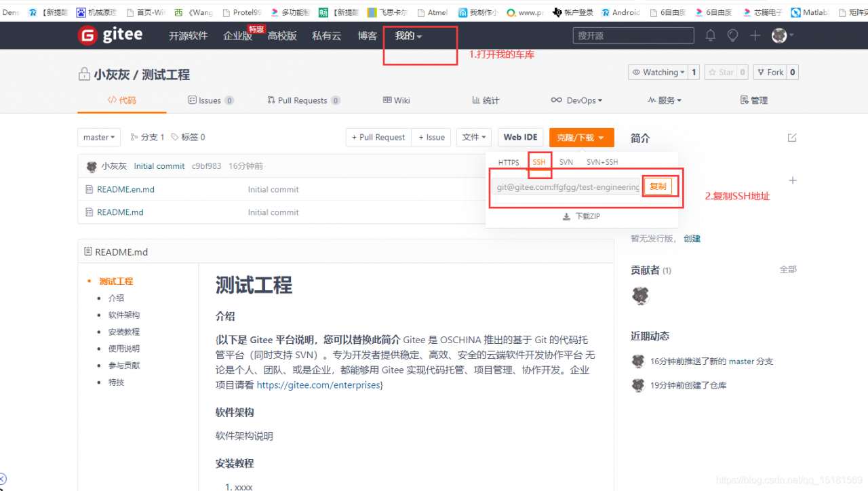This screenshot has height=491, width=868.
Task: Open the Watching dropdown
Action: (x=658, y=72)
